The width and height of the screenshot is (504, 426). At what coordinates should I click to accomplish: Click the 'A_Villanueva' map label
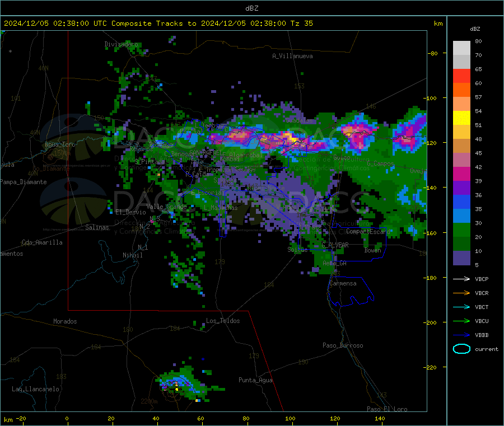(292, 56)
